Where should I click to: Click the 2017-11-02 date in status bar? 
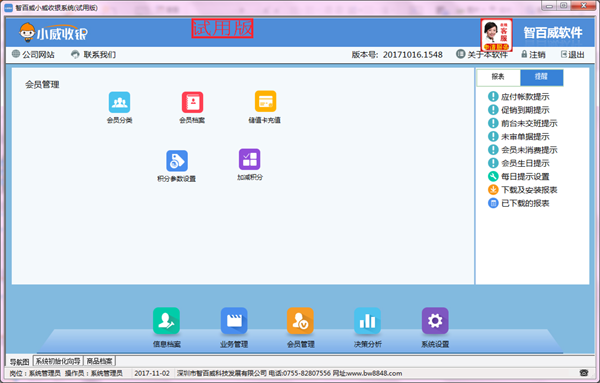[152, 373]
